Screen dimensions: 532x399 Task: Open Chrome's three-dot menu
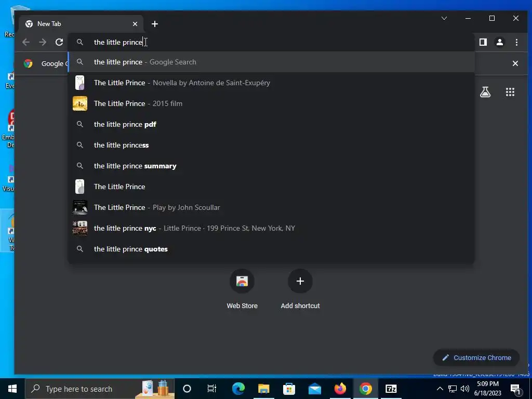[516, 42]
